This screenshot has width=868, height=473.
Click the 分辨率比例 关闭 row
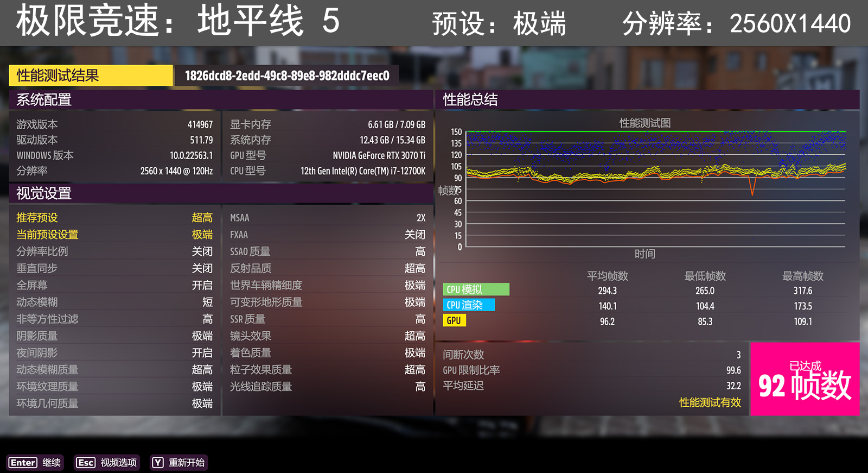coord(114,251)
